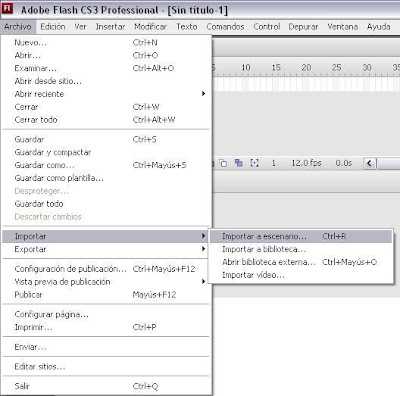Image resolution: width=400 pixels, height=396 pixels.
Task: Open the Modificar menu
Action: tap(150, 26)
